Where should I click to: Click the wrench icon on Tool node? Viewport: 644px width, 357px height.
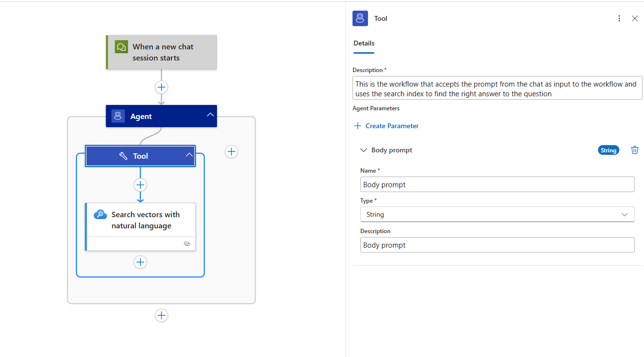(x=123, y=156)
